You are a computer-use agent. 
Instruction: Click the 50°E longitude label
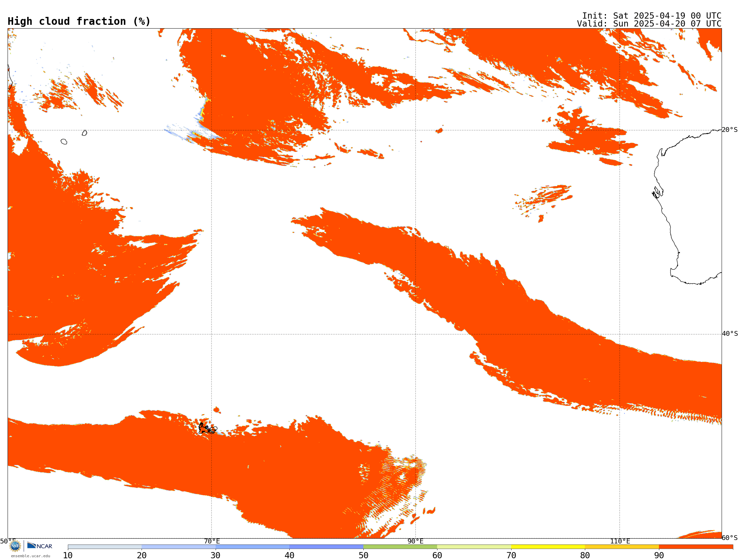pos(8,541)
